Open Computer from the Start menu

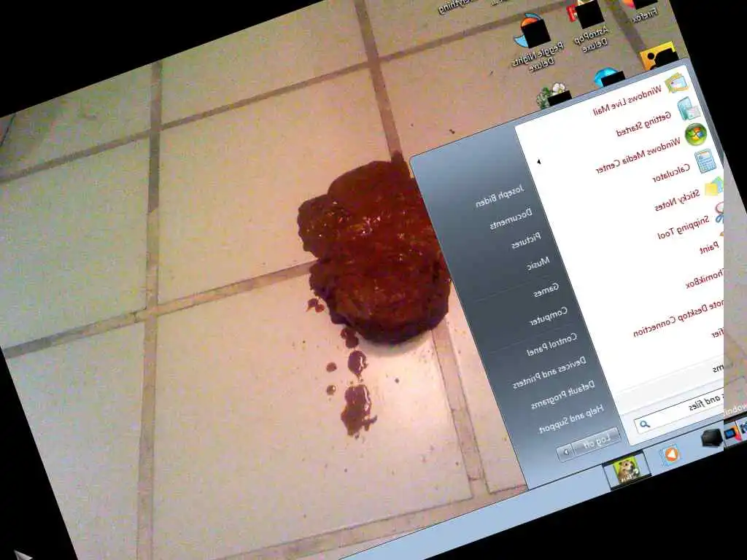click(x=549, y=316)
